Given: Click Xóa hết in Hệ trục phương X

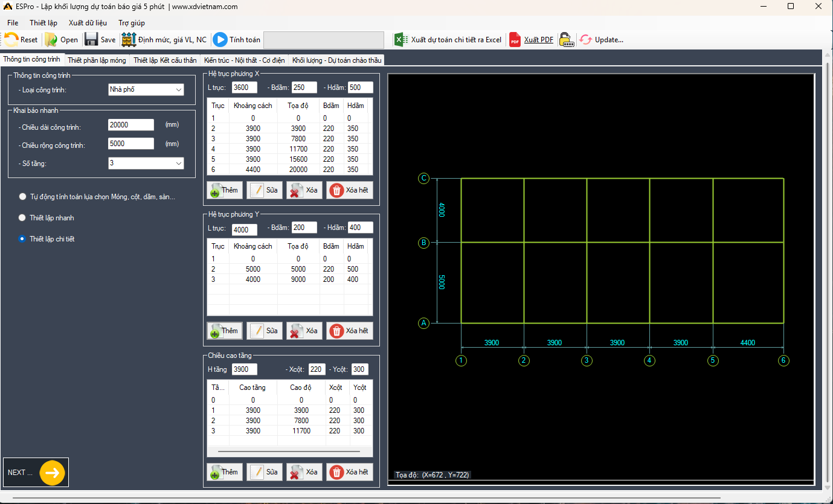Looking at the screenshot, I should 350,190.
